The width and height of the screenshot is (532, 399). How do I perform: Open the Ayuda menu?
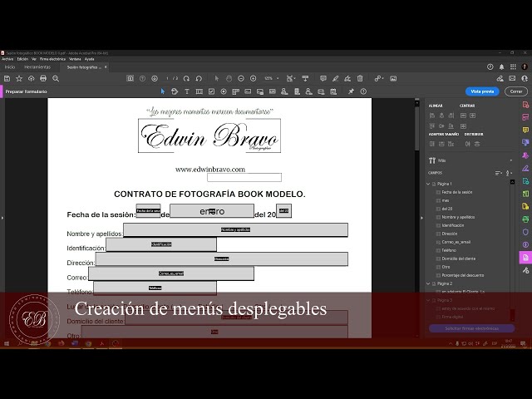pyautogui.click(x=89, y=59)
